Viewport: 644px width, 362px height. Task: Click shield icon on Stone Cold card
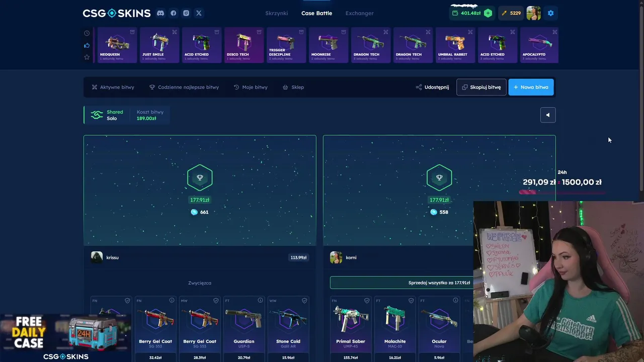304,300
